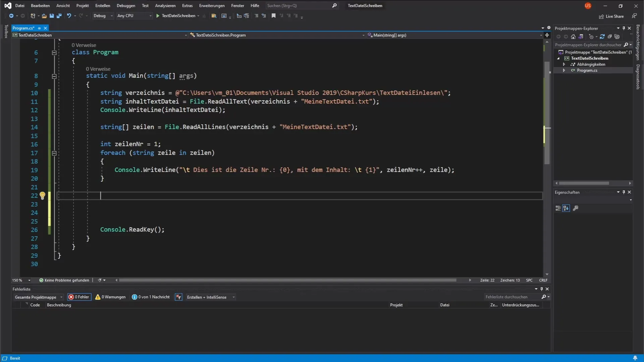Open the Analysieren menu
The height and width of the screenshot is (362, 644).
pyautogui.click(x=165, y=5)
